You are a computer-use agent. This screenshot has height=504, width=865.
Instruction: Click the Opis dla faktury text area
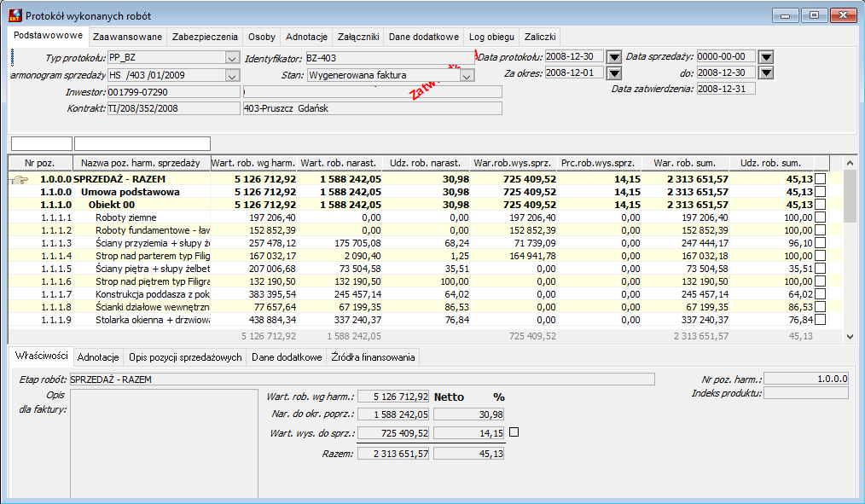point(164,444)
